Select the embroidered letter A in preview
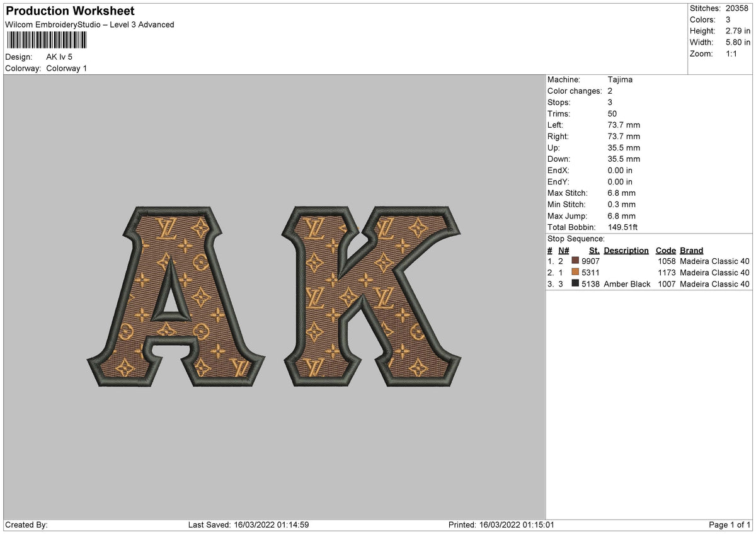This screenshot has height=534, width=756. (175, 295)
